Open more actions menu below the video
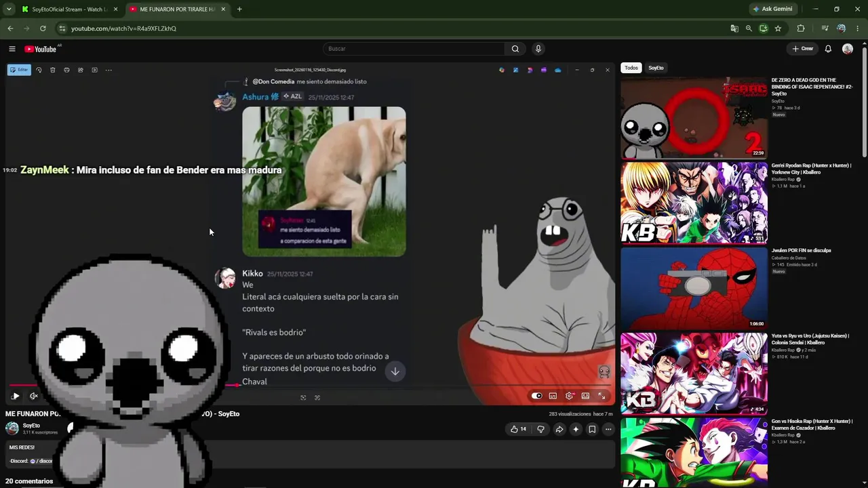The image size is (868, 488). pyautogui.click(x=608, y=429)
